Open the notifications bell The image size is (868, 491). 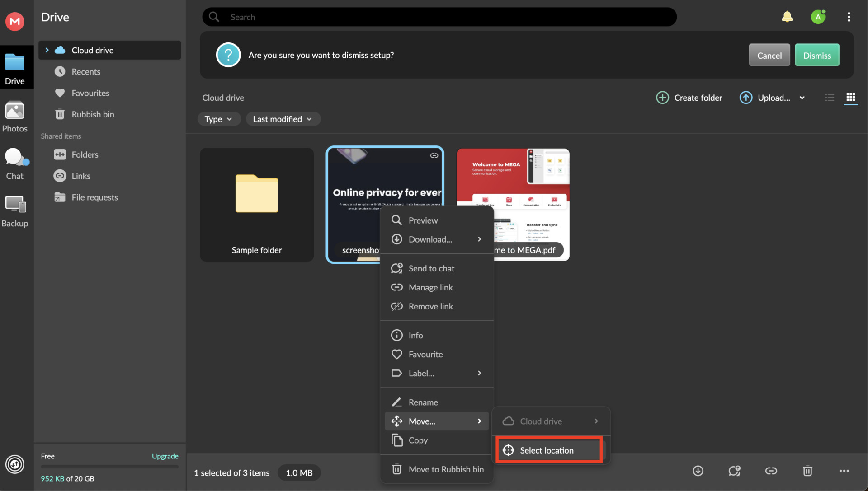coord(787,17)
